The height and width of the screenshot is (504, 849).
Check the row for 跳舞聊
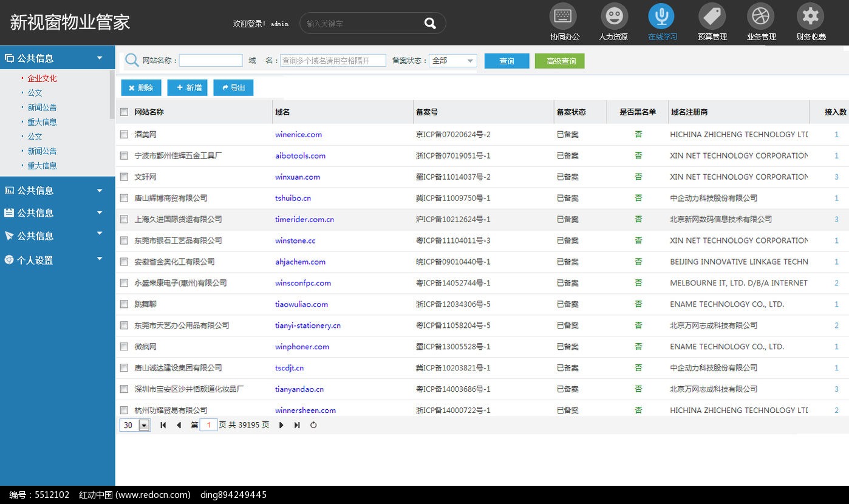[124, 304]
